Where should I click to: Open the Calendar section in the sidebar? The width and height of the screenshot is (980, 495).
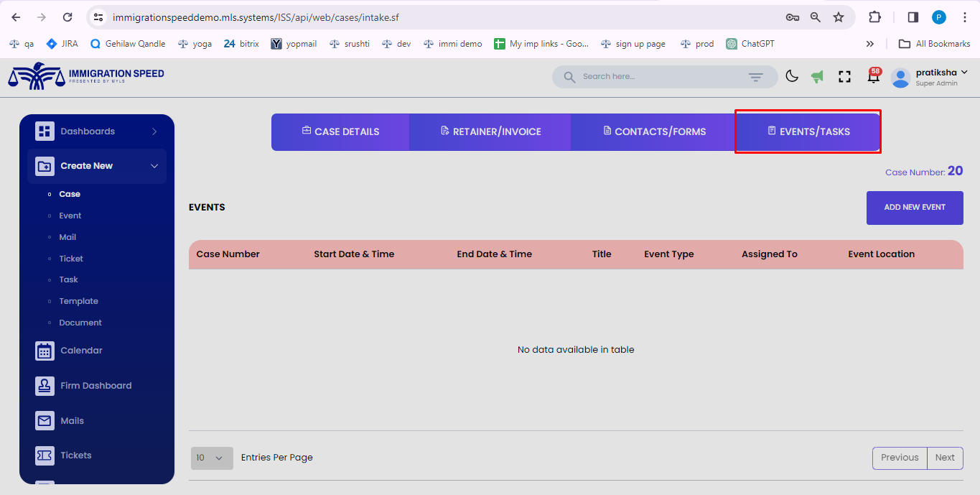[x=81, y=350]
